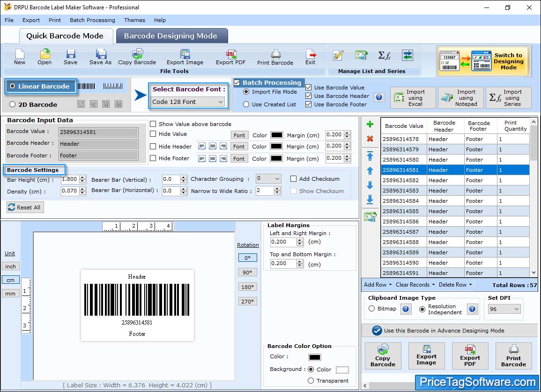Click the Reset All button

(x=25, y=207)
